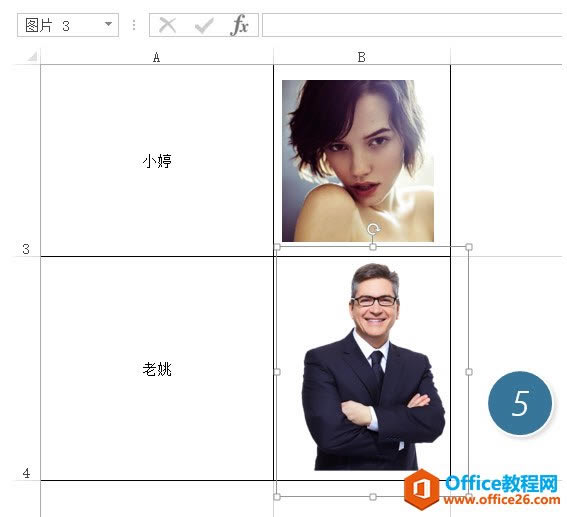Screen dimensions: 567x517
Task: Click bottom-left corner handle of selected picture
Action: coord(277,497)
